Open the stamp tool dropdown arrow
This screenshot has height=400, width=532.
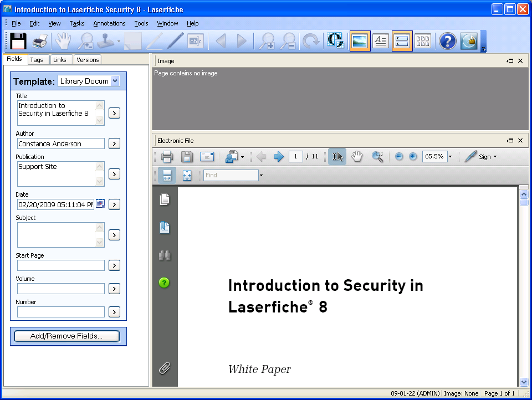pos(119,42)
